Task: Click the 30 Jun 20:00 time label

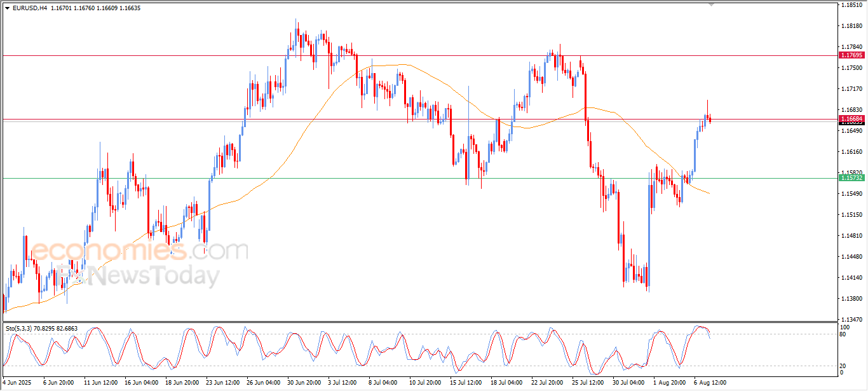Action: (304, 383)
